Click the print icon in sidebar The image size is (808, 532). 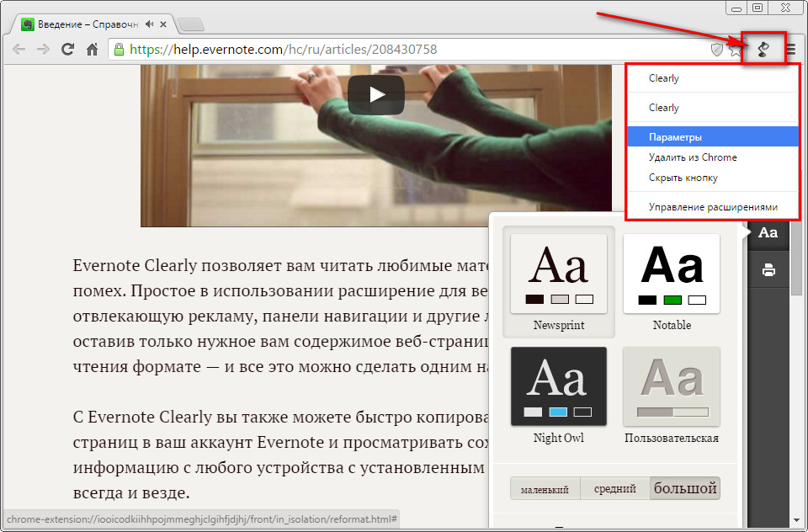(x=768, y=269)
